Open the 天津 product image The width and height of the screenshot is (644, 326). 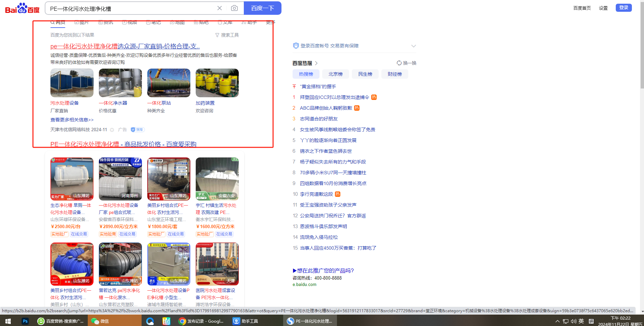[x=217, y=264]
